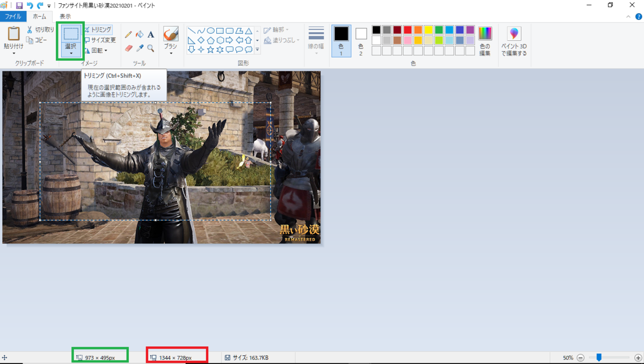Click the Brush (ブラシ) tool icon
Image resolution: width=644 pixels, height=364 pixels.
tap(171, 34)
